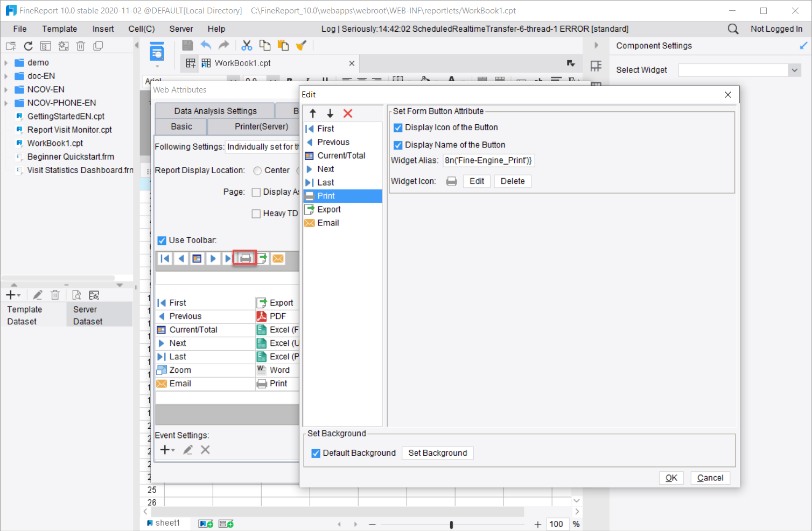Click Not Logged In link
The width and height of the screenshot is (812, 531).
pos(776,29)
